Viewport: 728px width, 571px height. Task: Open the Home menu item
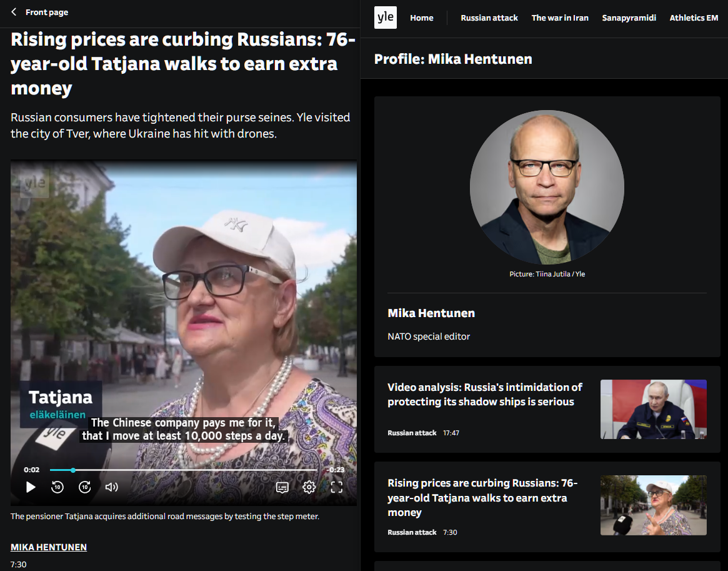pos(422,18)
